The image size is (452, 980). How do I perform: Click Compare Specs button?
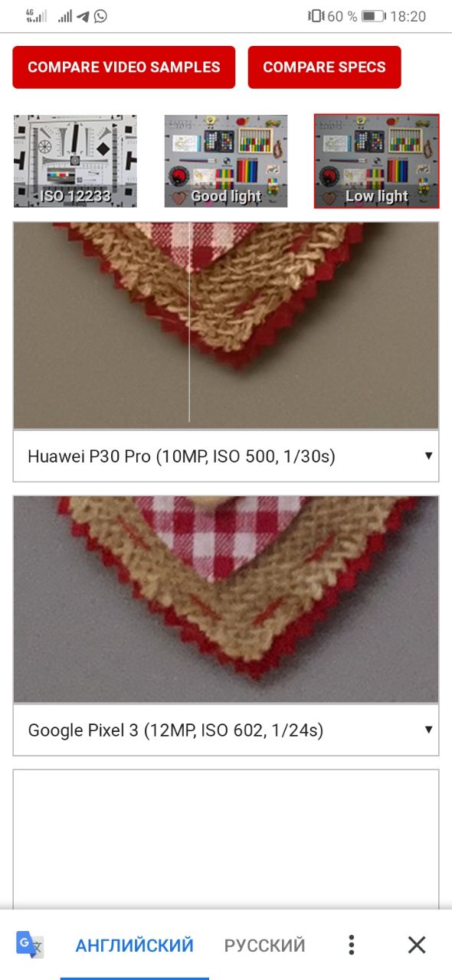[324, 67]
